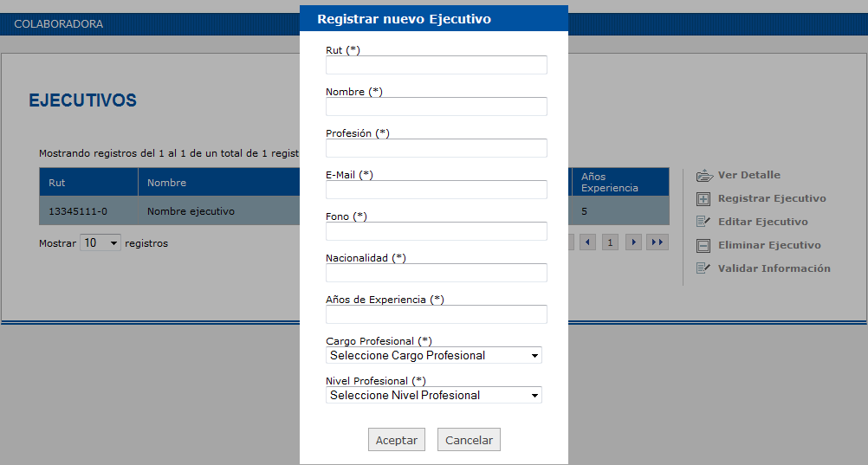Image resolution: width=868 pixels, height=465 pixels.
Task: Select the COLABORADORA menu item
Action: click(x=59, y=24)
